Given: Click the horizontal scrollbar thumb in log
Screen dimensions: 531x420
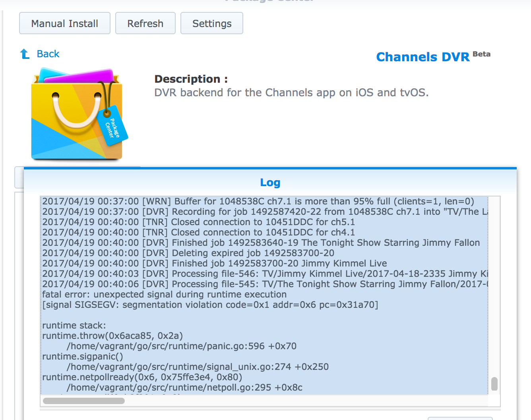Looking at the screenshot, I should point(84,401).
